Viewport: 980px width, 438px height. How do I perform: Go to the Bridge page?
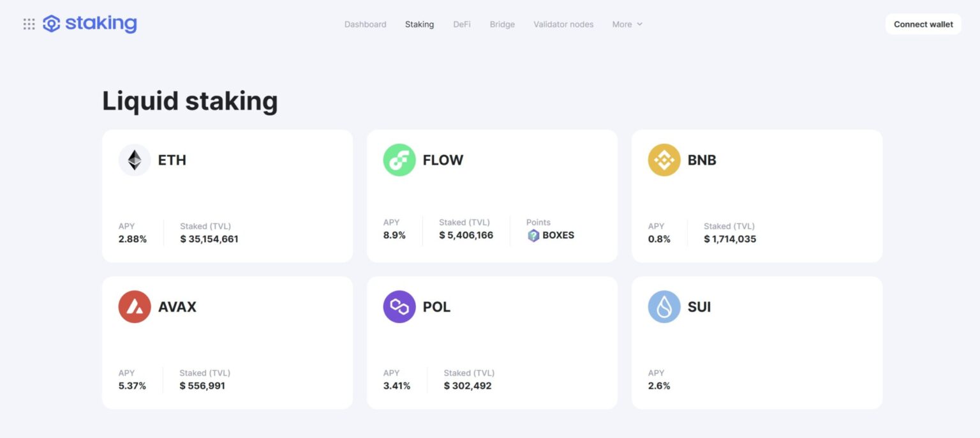(501, 24)
